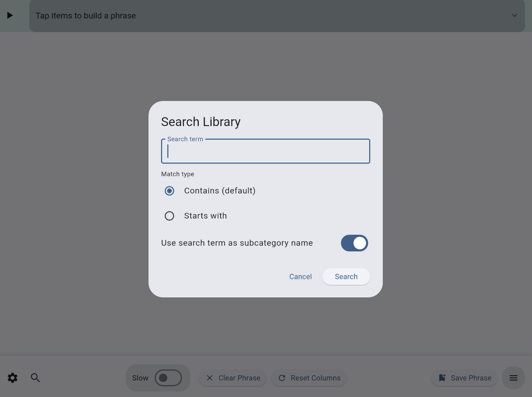Screen dimensions: 532x397
Task: Open settings via the gear icon
Action: (13, 377)
